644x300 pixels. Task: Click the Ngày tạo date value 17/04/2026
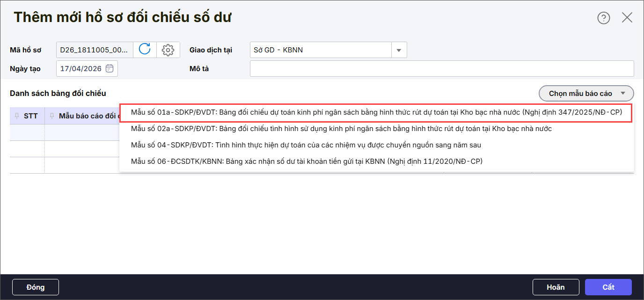click(81, 68)
